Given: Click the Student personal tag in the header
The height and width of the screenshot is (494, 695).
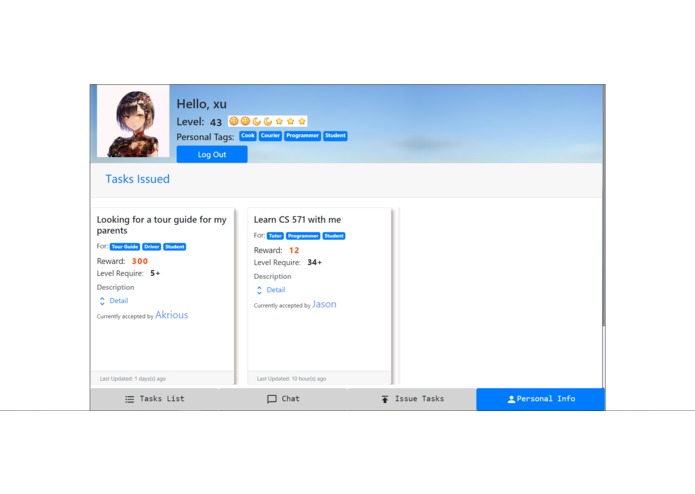Looking at the screenshot, I should [335, 136].
